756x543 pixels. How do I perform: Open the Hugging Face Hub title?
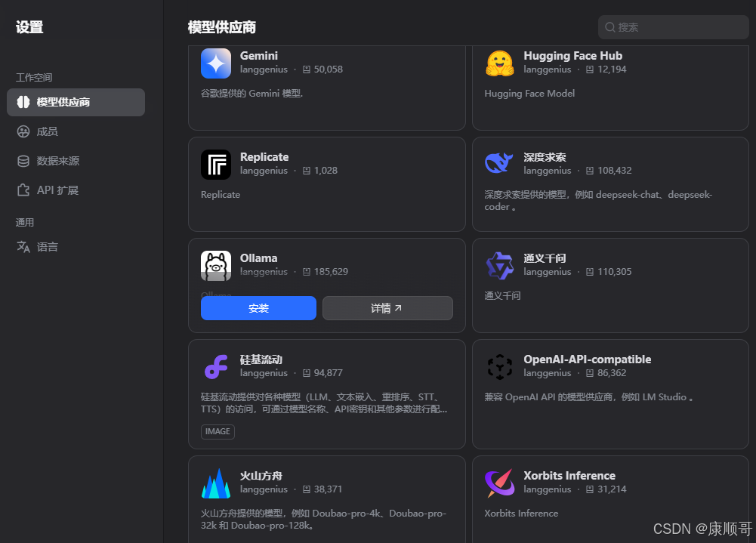(x=572, y=56)
